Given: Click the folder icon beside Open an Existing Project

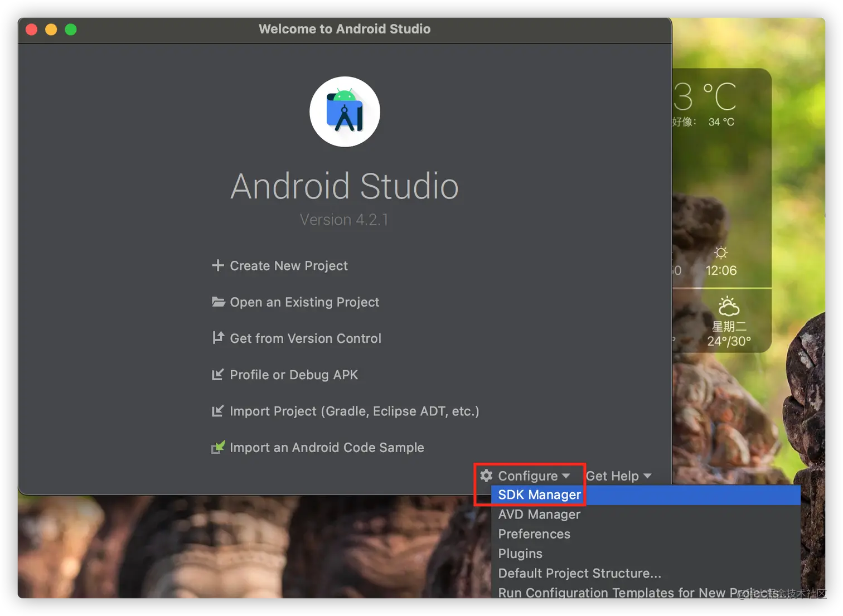Looking at the screenshot, I should pos(218,302).
